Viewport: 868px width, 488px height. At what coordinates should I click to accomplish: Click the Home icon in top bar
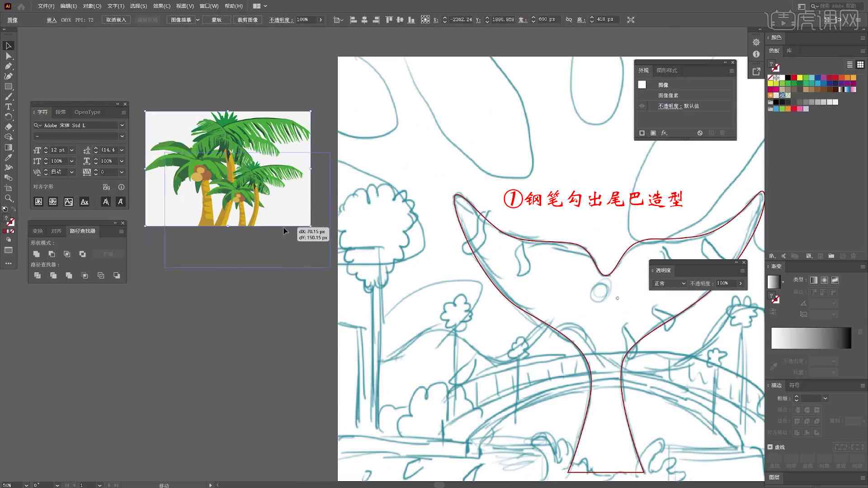point(21,6)
